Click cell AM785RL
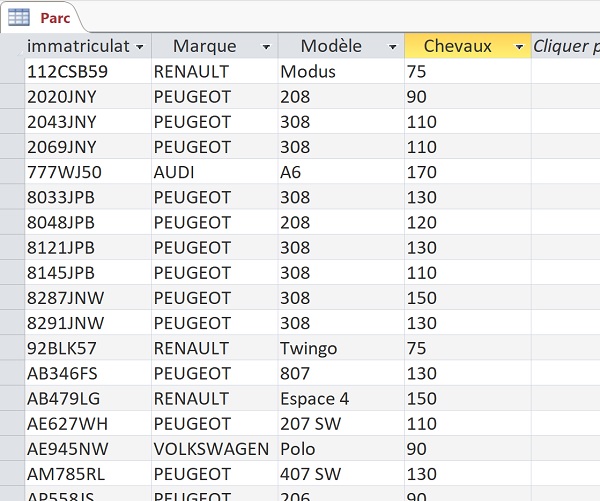Screen dimensions: 600x501 [88, 474]
